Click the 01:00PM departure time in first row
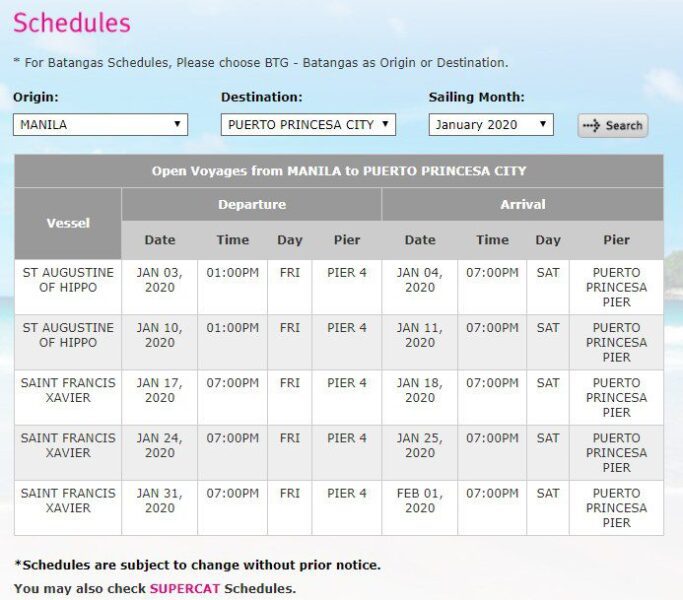This screenshot has width=683, height=600. (x=232, y=273)
